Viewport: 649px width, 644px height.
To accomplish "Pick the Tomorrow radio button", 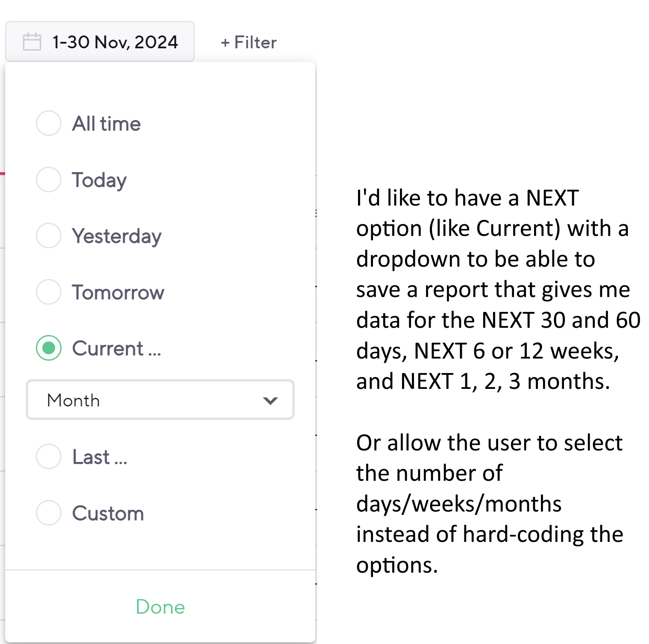I will (49, 292).
